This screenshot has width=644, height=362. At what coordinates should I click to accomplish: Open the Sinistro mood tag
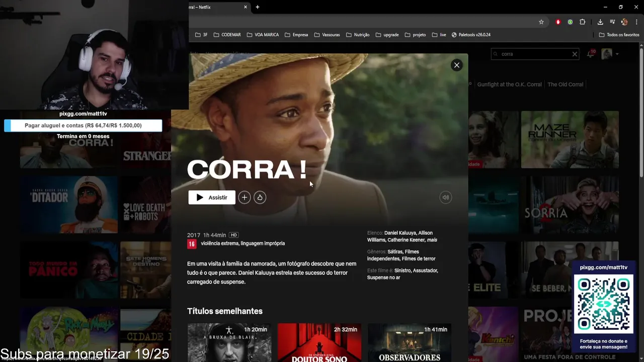click(x=403, y=270)
